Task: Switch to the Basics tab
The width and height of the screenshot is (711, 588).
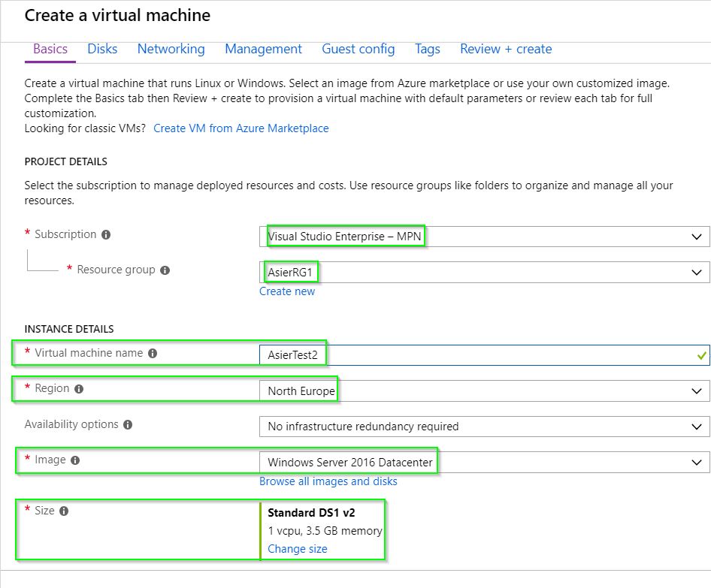Action: (x=50, y=49)
